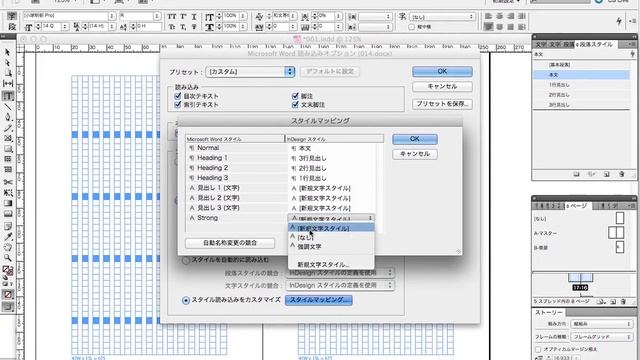
Task: Choose [なし] in the style popup list
Action: click(x=331, y=237)
